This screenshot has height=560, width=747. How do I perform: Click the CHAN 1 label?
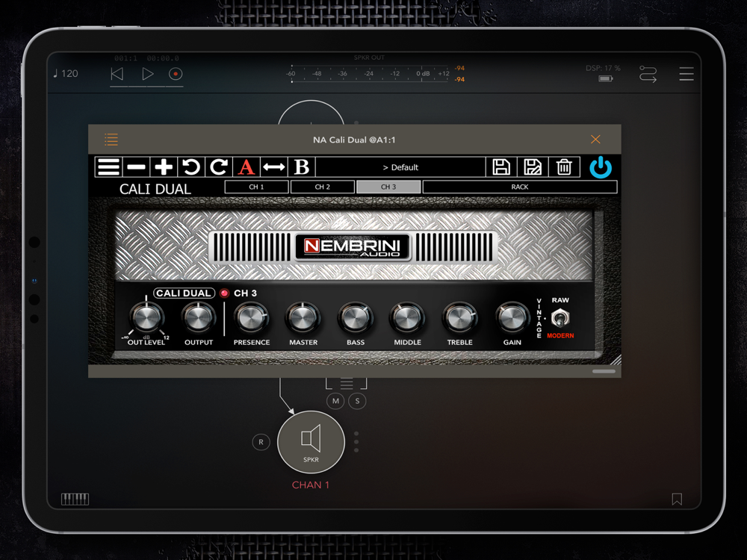pyautogui.click(x=311, y=485)
